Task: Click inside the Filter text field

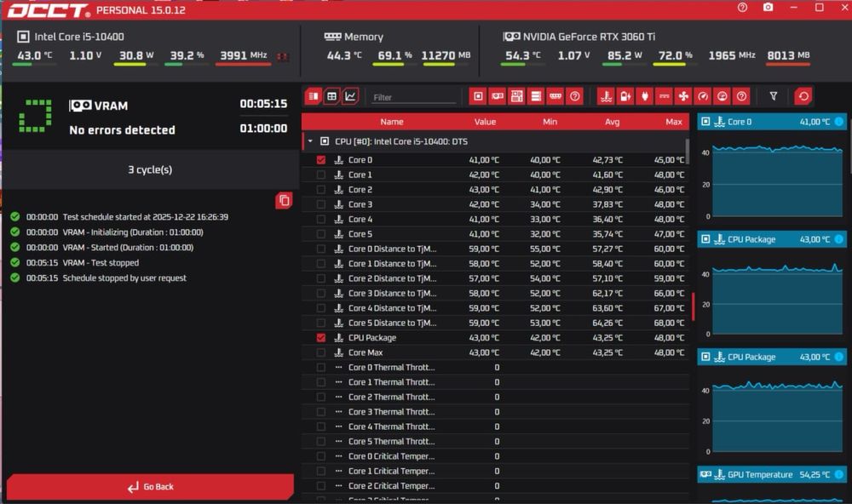Action: pos(414,97)
